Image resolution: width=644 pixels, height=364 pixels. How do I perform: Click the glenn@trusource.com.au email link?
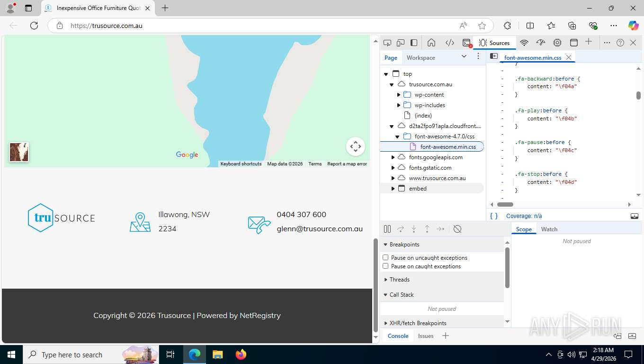tap(320, 228)
